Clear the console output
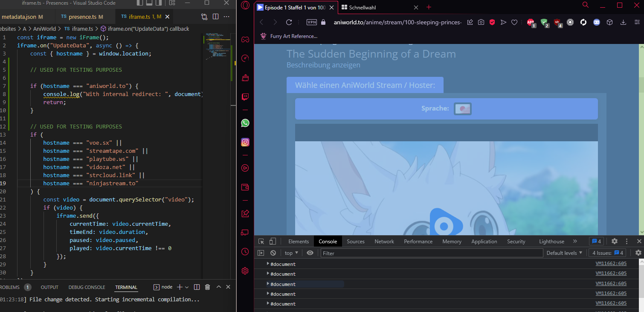This screenshot has height=312, width=644. click(273, 253)
